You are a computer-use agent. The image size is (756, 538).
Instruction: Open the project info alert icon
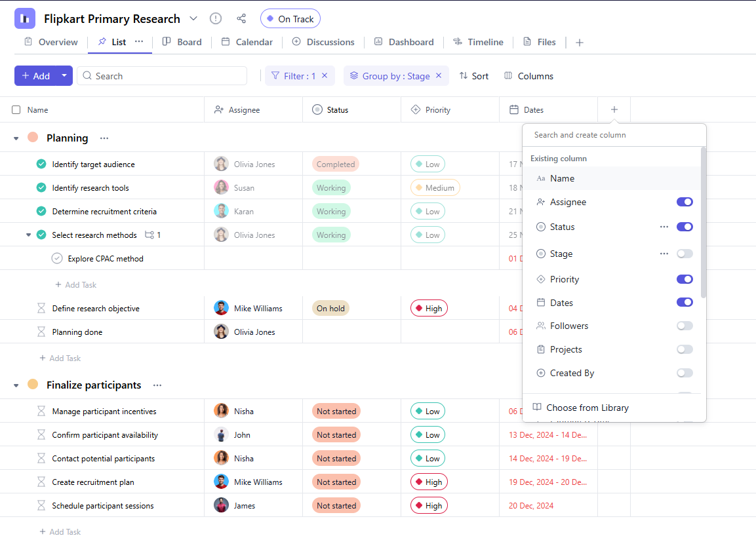point(216,19)
